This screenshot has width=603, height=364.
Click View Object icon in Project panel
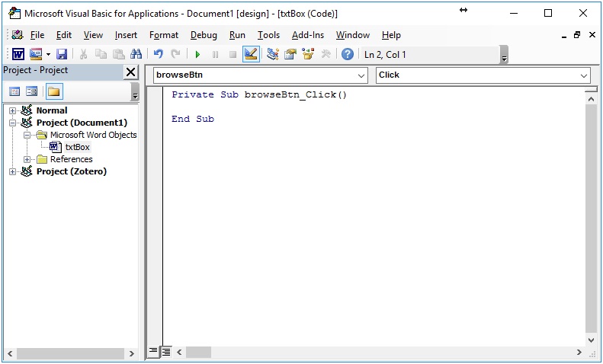31,91
